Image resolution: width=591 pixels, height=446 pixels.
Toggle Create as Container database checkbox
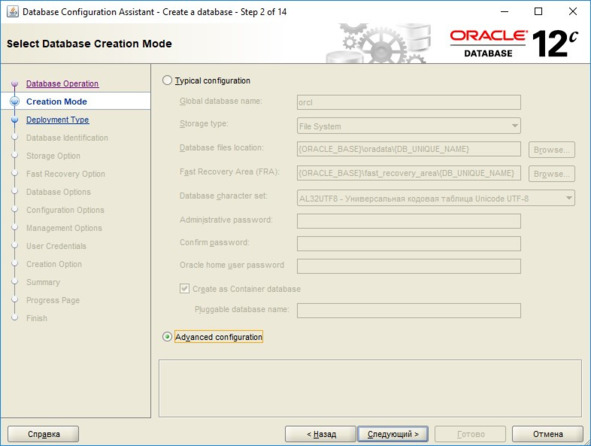pos(184,289)
